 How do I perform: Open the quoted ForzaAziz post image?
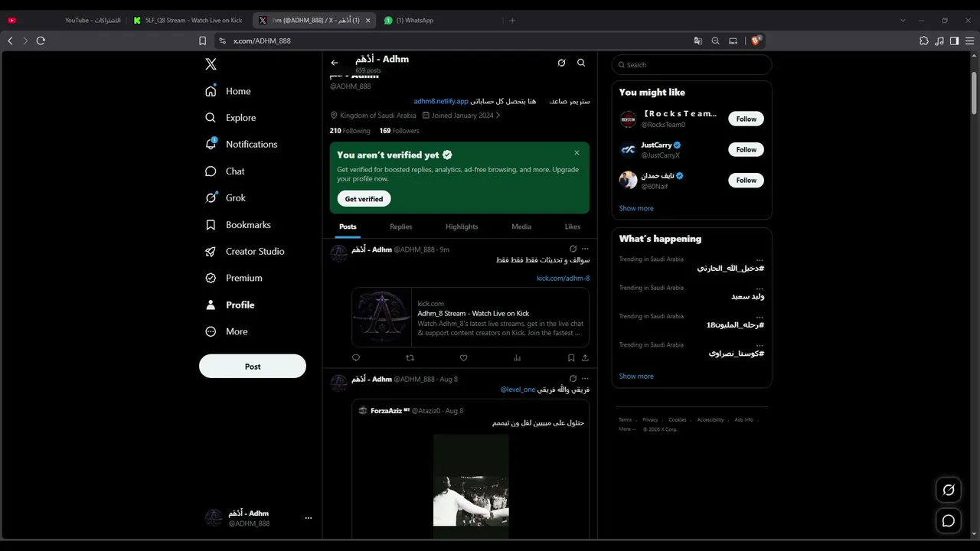471,487
